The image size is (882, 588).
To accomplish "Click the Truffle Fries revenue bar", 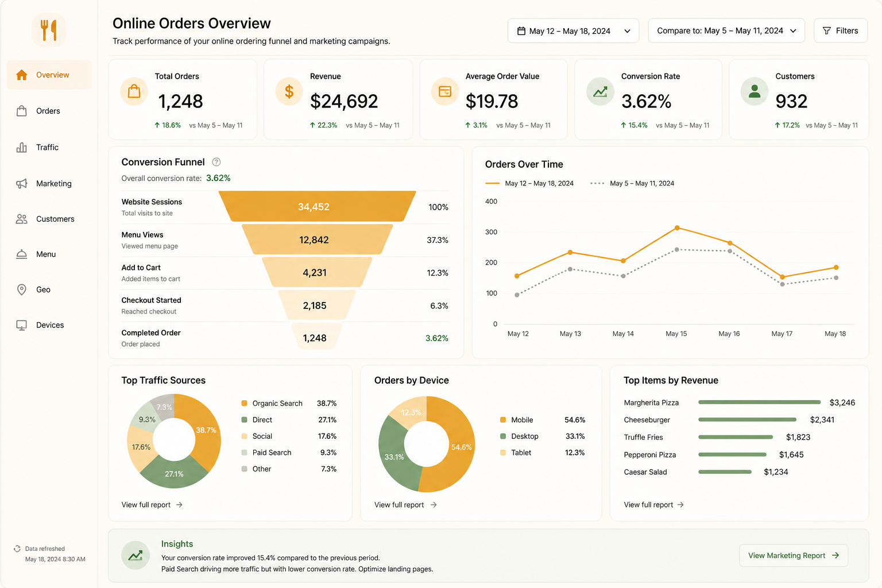I will click(736, 437).
